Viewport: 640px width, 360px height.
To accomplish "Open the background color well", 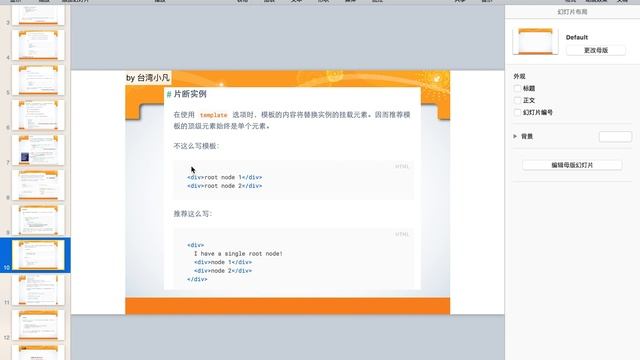I will click(615, 136).
